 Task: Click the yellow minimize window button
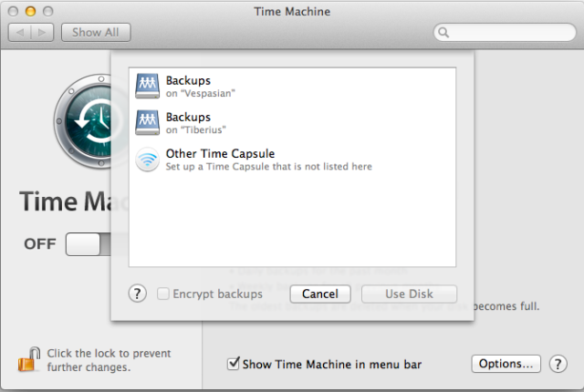pos(30,11)
